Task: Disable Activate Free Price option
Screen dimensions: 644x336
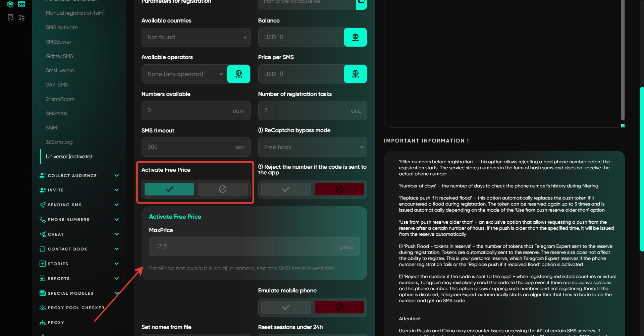Action: coord(222,189)
